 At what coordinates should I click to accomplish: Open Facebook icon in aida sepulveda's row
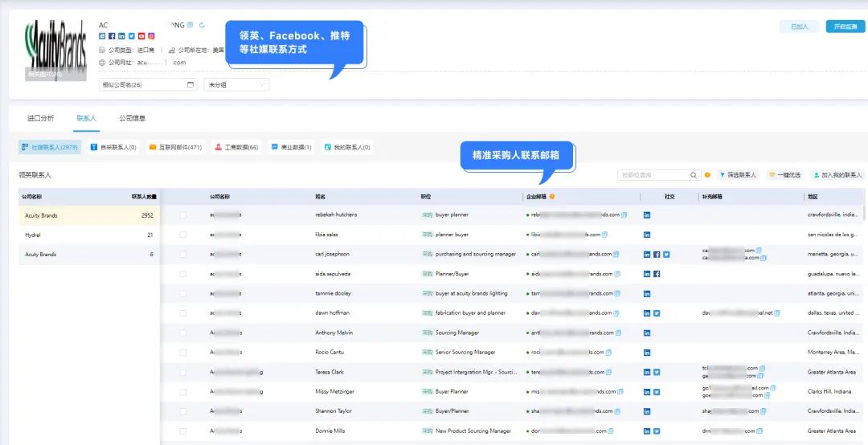657,274
